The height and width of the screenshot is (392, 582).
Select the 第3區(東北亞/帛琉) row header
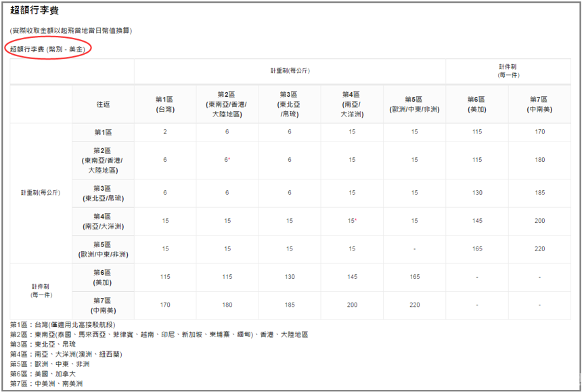click(103, 194)
